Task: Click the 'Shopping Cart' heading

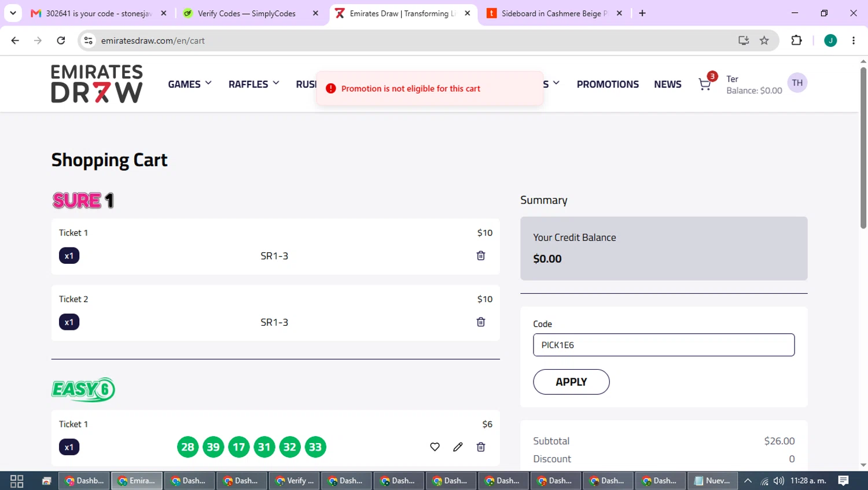Action: [x=109, y=160]
